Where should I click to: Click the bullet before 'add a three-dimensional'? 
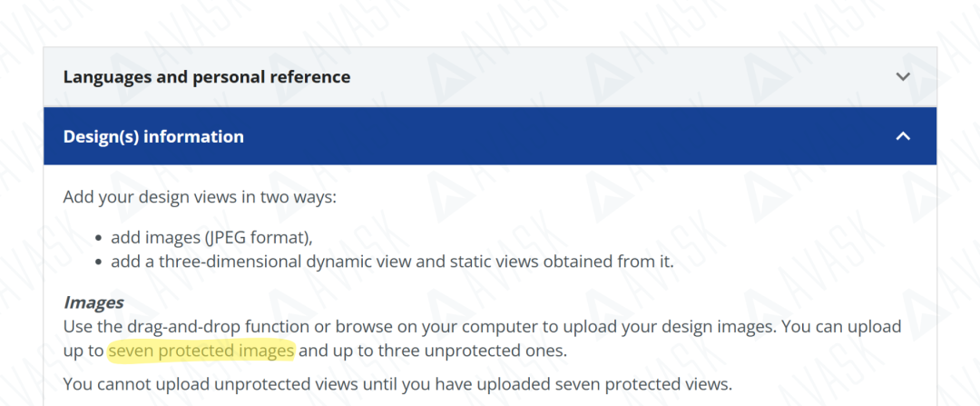pos(98,263)
